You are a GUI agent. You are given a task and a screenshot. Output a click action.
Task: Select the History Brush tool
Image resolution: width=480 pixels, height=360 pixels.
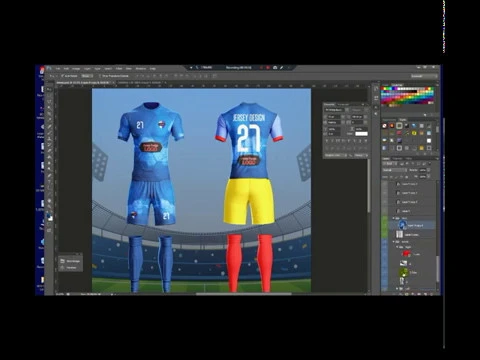[49, 146]
